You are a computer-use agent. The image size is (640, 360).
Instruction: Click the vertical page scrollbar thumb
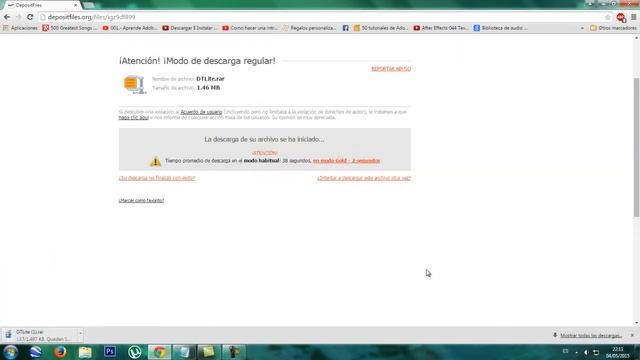point(636,147)
